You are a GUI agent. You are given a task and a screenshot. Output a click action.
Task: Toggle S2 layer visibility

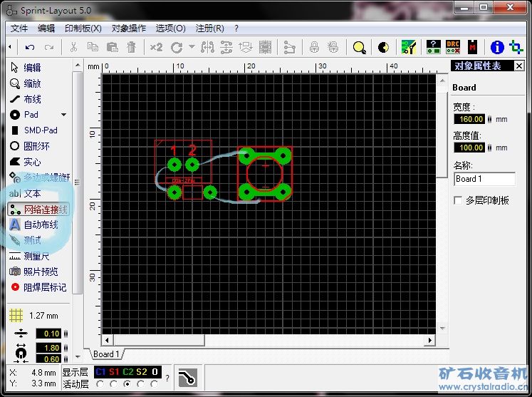tap(142, 372)
